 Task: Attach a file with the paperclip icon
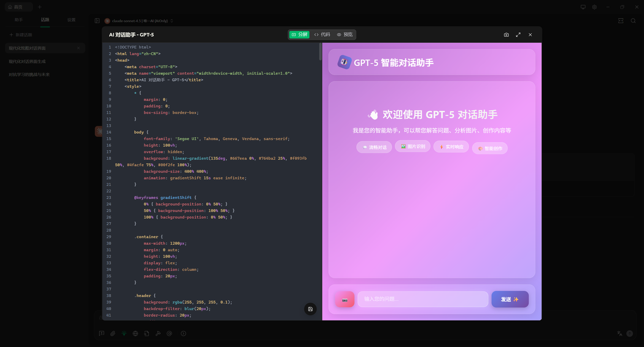pos(113,333)
